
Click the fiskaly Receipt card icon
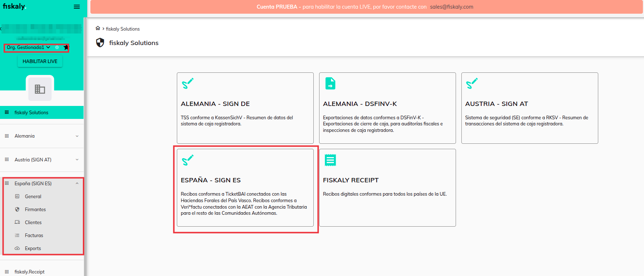[x=330, y=160]
